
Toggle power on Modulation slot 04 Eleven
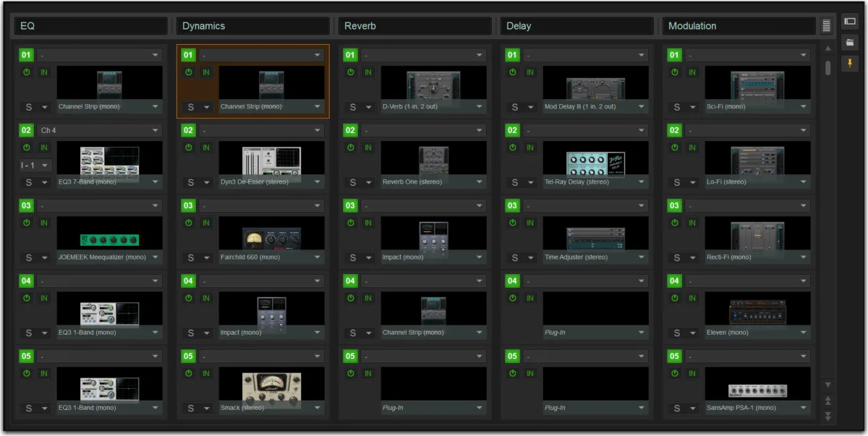(x=675, y=298)
